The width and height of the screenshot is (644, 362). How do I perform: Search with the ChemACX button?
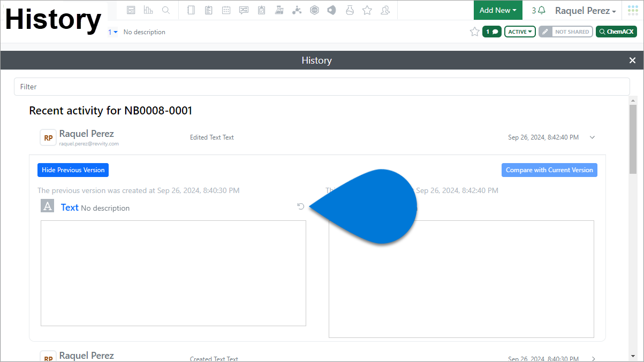coord(616,32)
